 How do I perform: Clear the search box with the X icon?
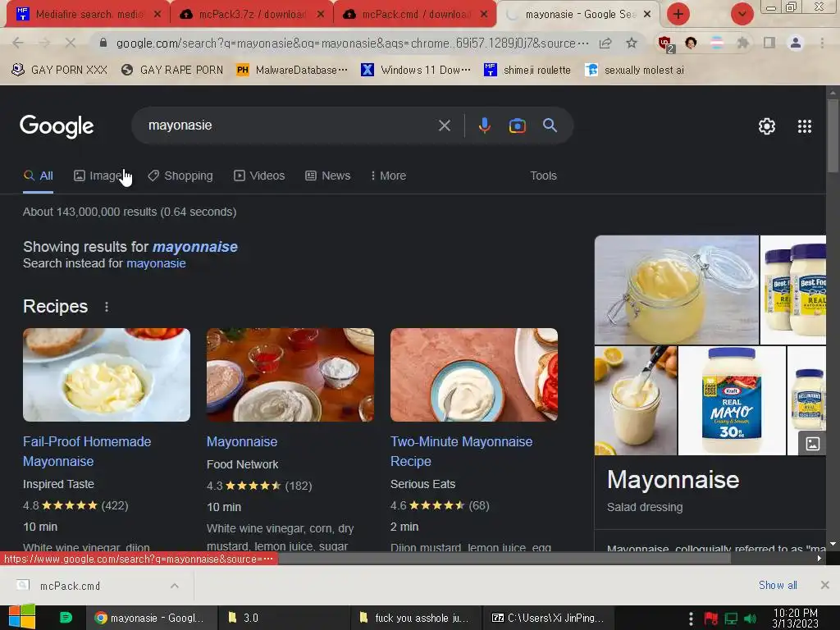(x=444, y=126)
